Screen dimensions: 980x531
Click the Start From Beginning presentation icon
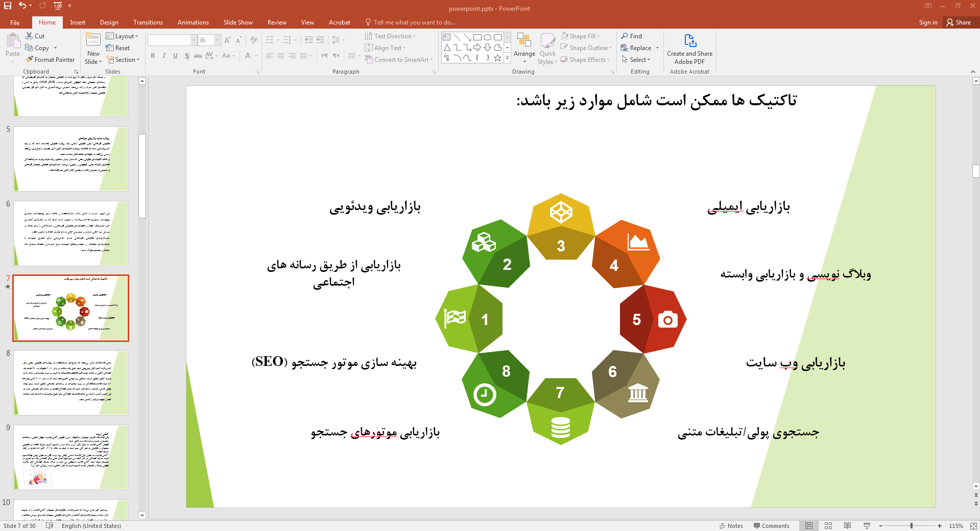click(58, 6)
